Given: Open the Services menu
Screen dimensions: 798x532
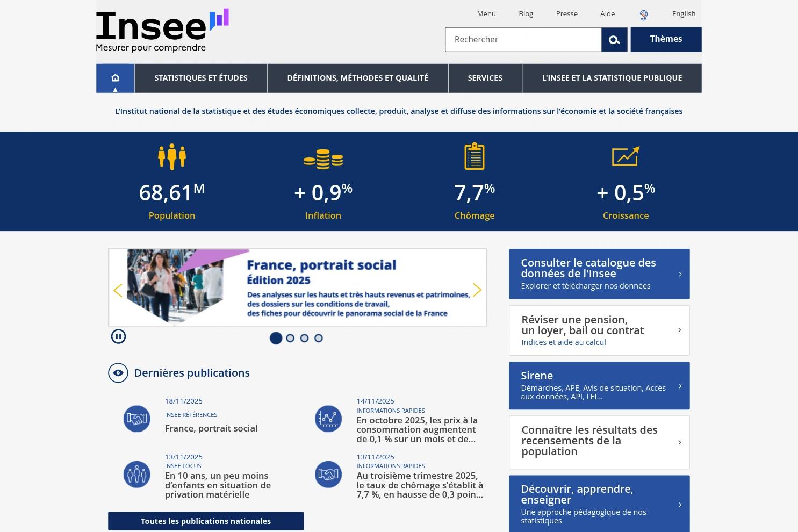Looking at the screenshot, I should click(x=485, y=78).
